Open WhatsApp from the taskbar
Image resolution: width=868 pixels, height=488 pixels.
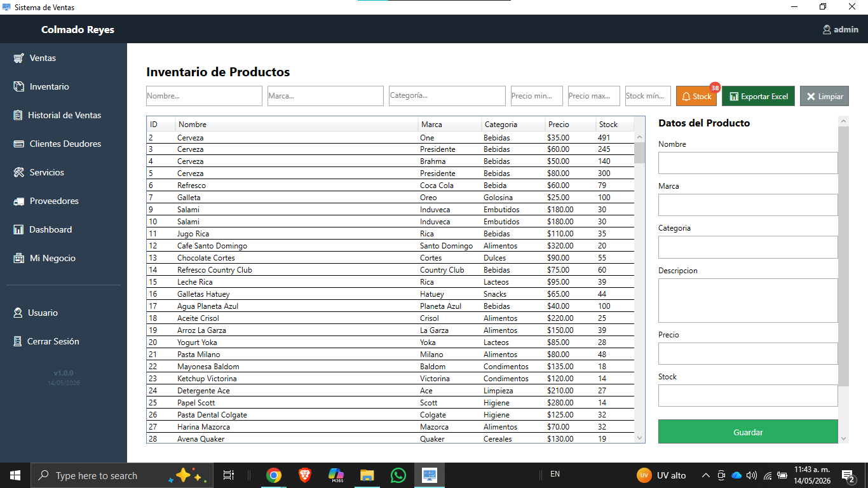pos(398,475)
